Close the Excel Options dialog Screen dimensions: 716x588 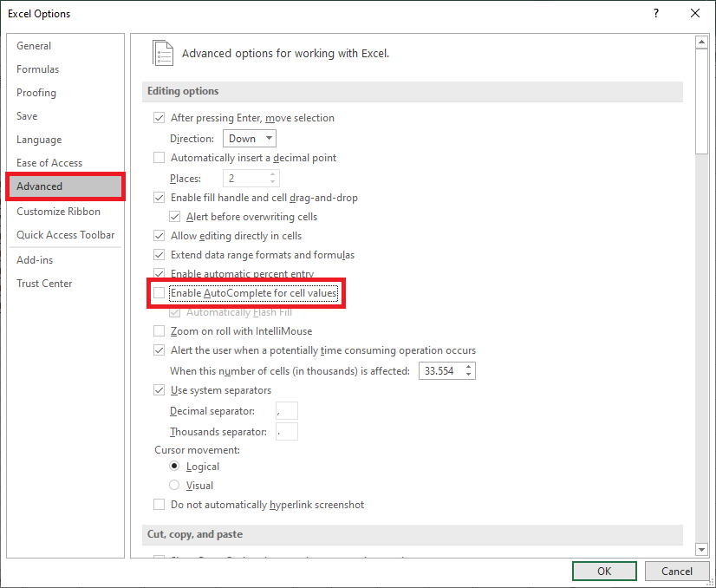click(695, 13)
